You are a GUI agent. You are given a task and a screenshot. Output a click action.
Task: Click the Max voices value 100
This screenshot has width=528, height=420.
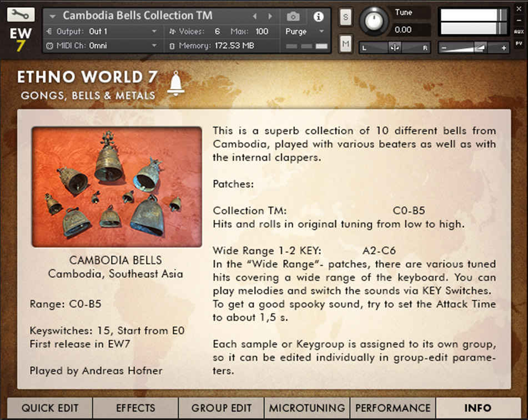[262, 31]
